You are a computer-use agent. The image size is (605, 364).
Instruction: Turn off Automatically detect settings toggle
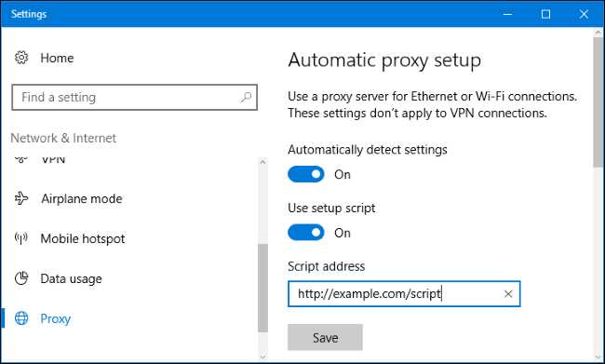click(306, 174)
